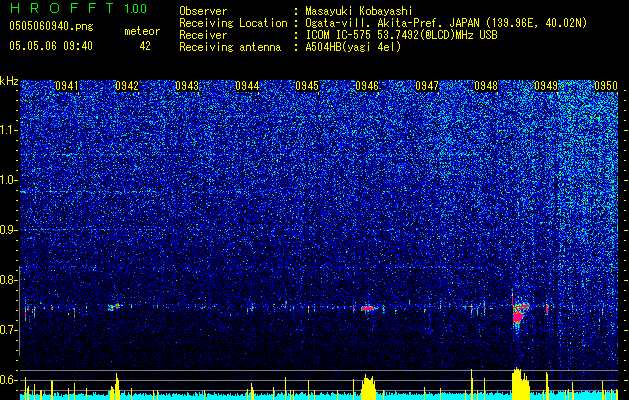Click the 1.0 kHz axis label
629x400 pixels.
coord(9,180)
